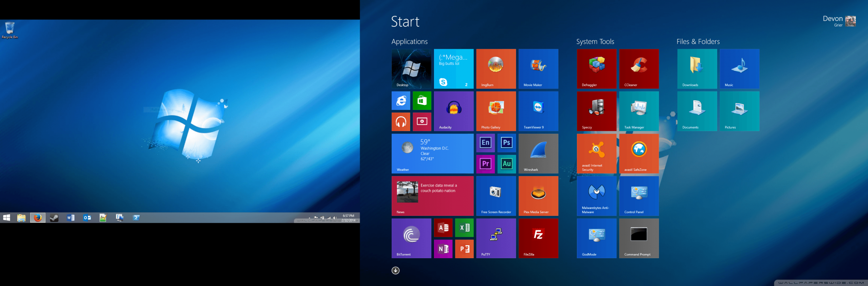This screenshot has height=286, width=868.
Task: Open the Action Center flag icon
Action: (x=316, y=218)
